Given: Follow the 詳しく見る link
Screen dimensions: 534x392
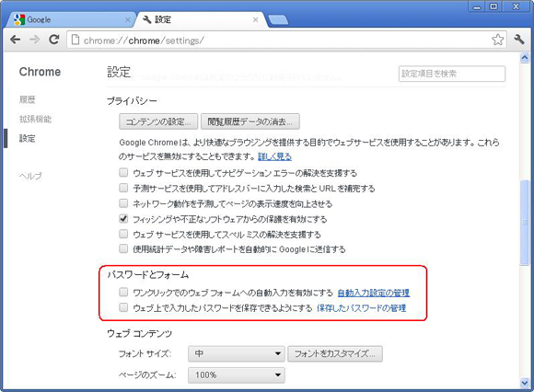Looking at the screenshot, I should coord(274,156).
